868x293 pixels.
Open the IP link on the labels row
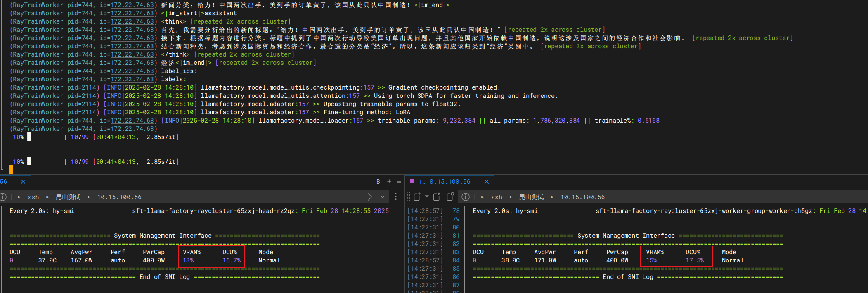(x=132, y=79)
